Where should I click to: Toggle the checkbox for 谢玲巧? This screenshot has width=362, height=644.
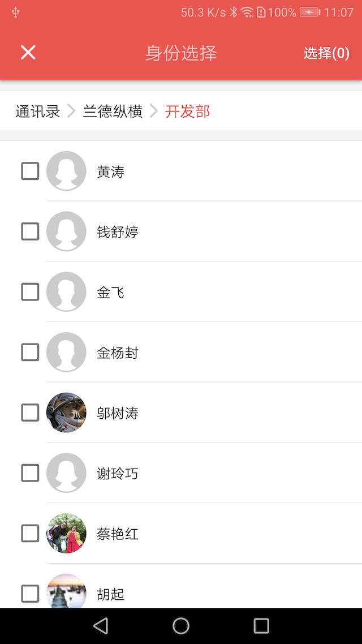tap(30, 473)
